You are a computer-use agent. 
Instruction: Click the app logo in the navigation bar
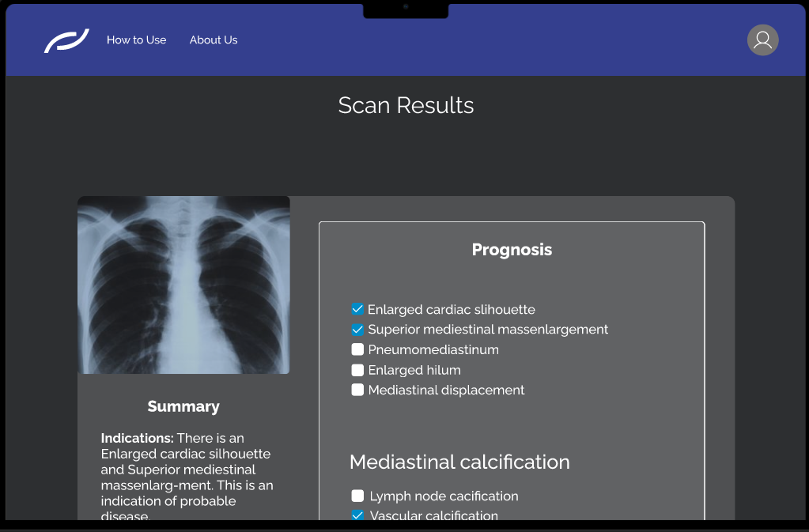[66, 39]
